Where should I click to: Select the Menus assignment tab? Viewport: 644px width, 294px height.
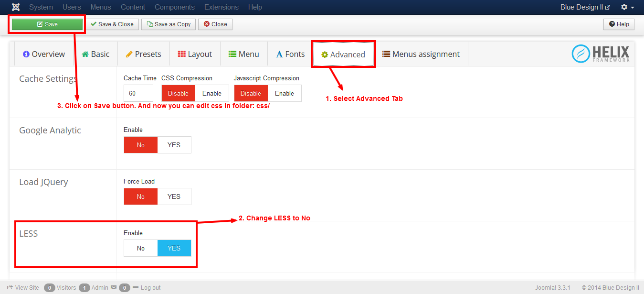pos(421,54)
